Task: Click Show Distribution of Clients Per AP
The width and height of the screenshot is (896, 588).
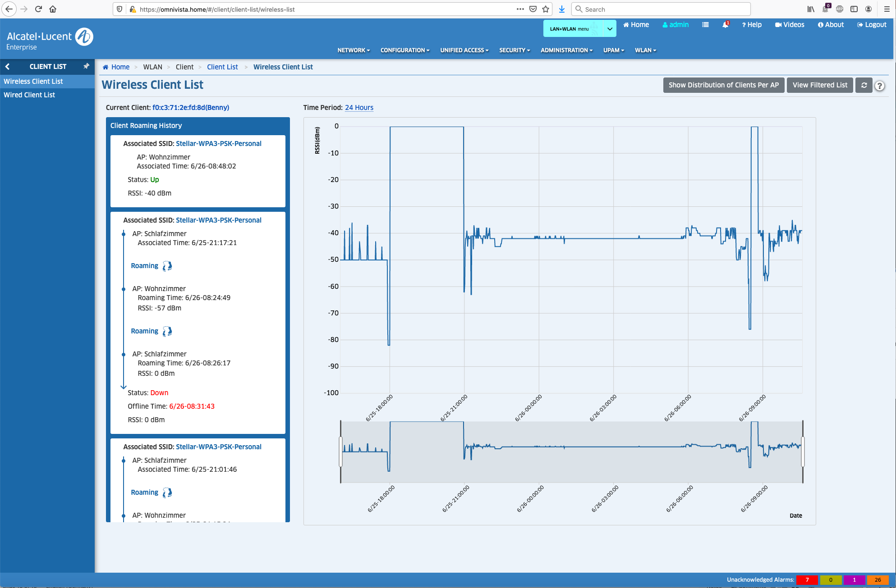Action: pos(723,85)
